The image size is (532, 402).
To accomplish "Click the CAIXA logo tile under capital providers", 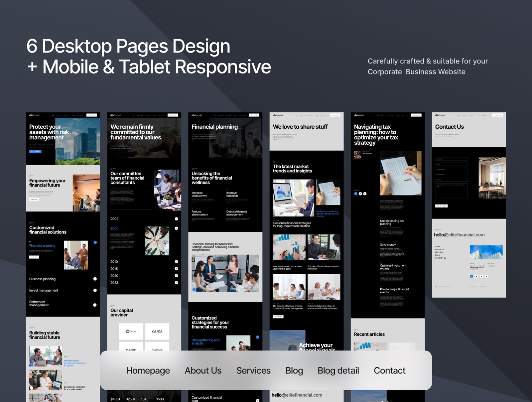I will pos(157,331).
